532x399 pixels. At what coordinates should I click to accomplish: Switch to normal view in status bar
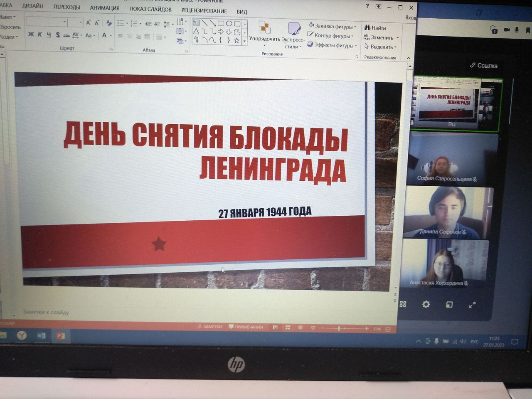pyautogui.click(x=275, y=328)
